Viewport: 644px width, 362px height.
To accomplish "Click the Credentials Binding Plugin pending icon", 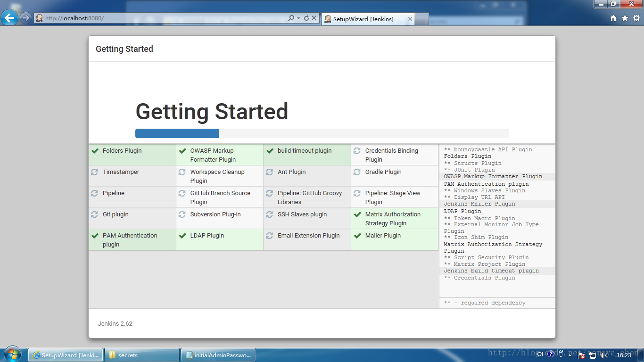I will tap(357, 151).
